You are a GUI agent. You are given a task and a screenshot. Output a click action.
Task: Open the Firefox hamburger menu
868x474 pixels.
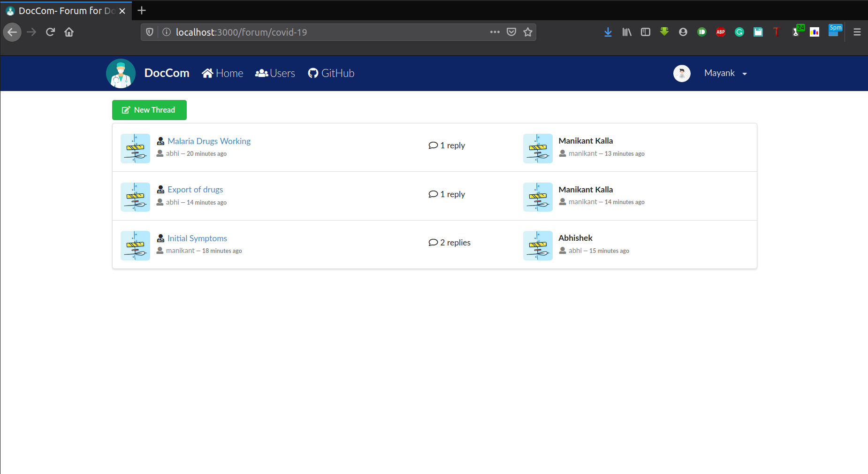click(857, 32)
